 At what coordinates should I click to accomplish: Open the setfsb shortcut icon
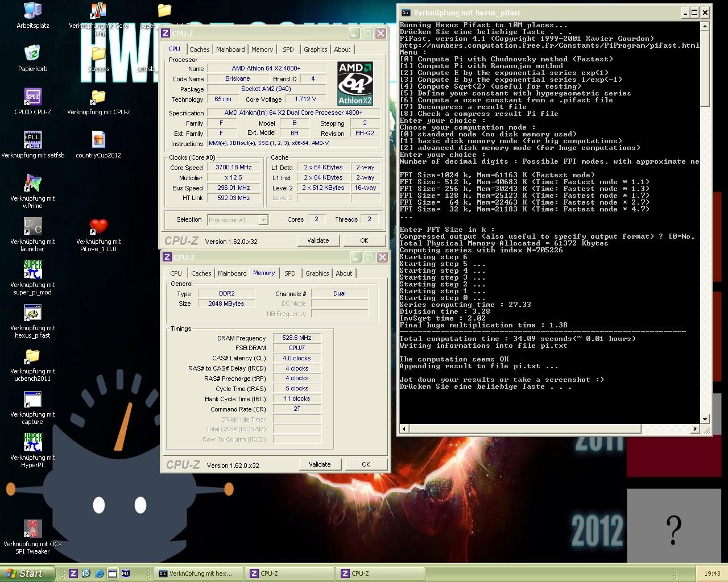pyautogui.click(x=32, y=140)
